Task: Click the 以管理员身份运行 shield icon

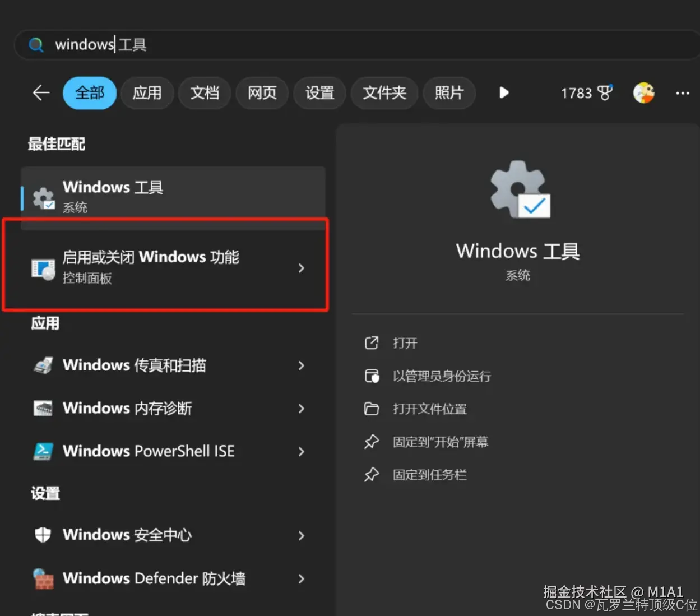Action: [x=372, y=376]
